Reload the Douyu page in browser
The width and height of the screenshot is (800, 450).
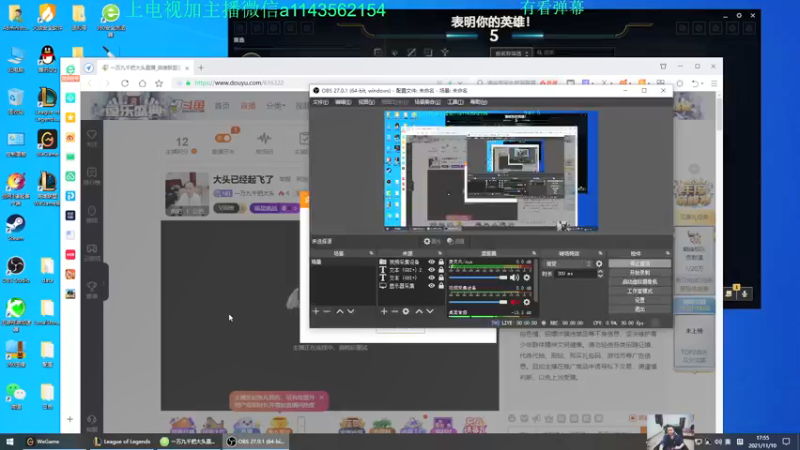[x=125, y=83]
